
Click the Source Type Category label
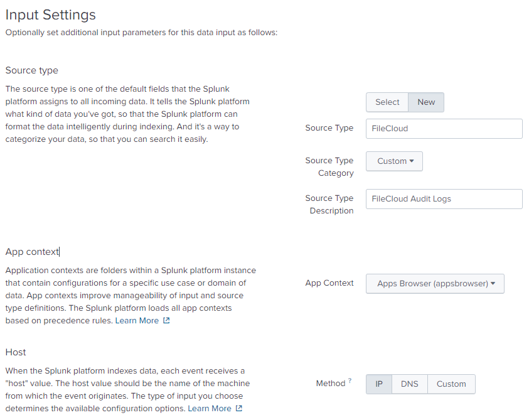pyautogui.click(x=329, y=167)
